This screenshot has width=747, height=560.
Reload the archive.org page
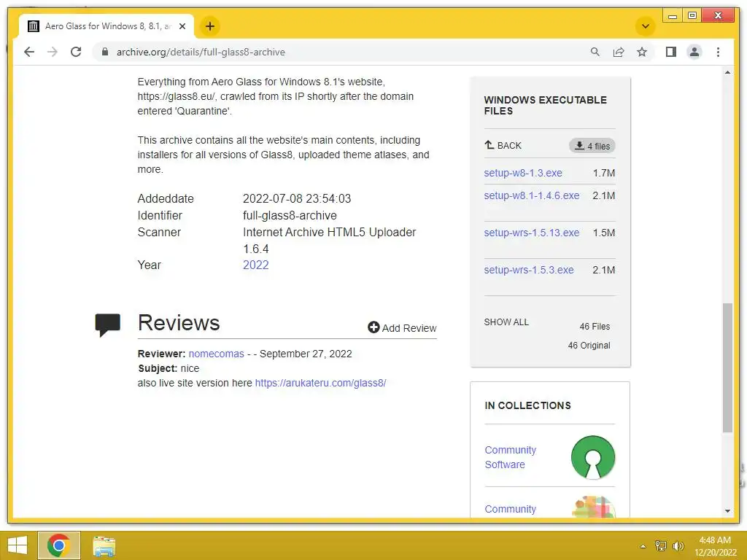(x=76, y=52)
